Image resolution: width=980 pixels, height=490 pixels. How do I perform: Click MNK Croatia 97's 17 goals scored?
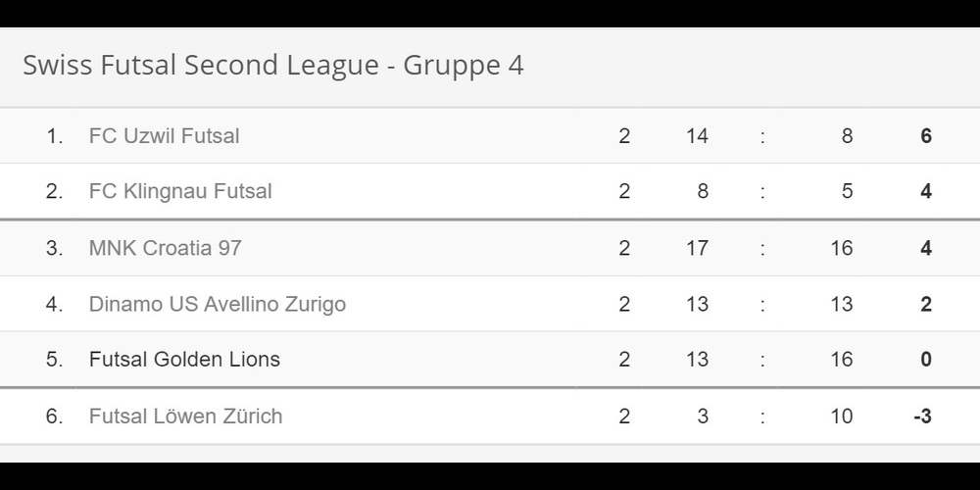point(697,248)
